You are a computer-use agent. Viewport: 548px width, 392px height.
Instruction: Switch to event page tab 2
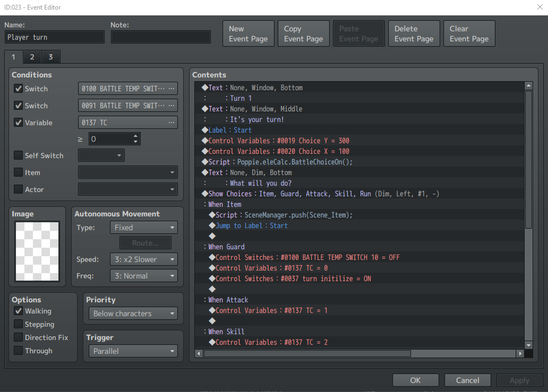pyautogui.click(x=32, y=57)
